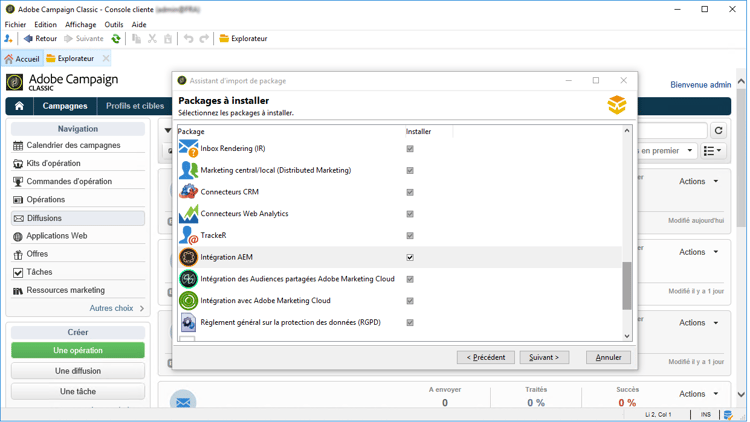Click the paste icon in the toolbar

point(168,39)
